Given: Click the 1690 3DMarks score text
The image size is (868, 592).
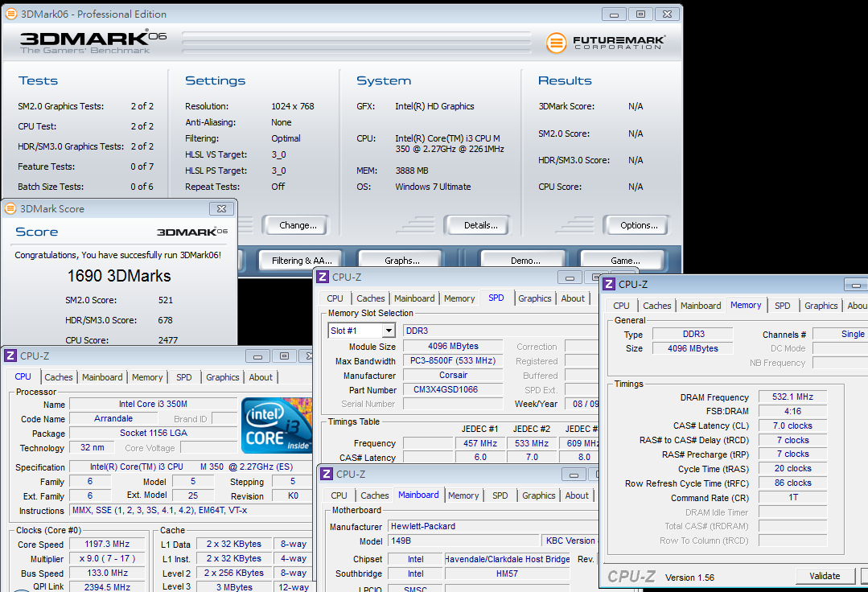Looking at the screenshot, I should pos(119,276).
